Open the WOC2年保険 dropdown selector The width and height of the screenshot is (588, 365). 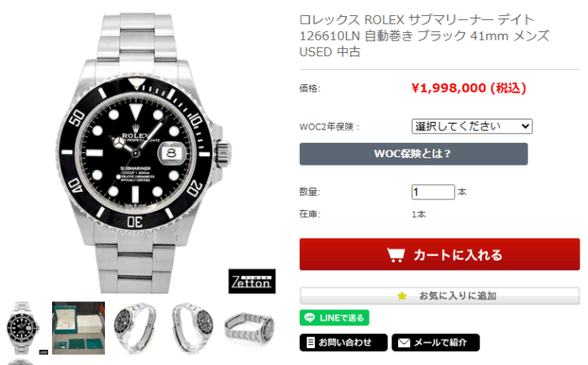click(x=472, y=126)
